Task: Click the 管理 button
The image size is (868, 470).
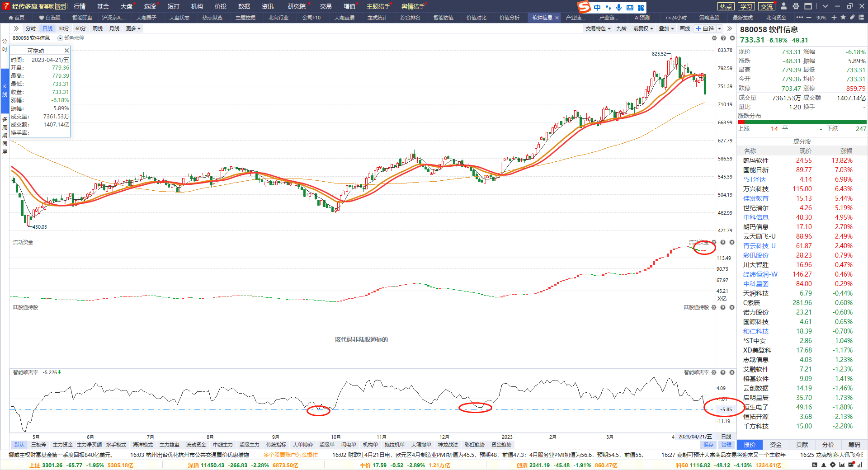Action: tap(726, 445)
